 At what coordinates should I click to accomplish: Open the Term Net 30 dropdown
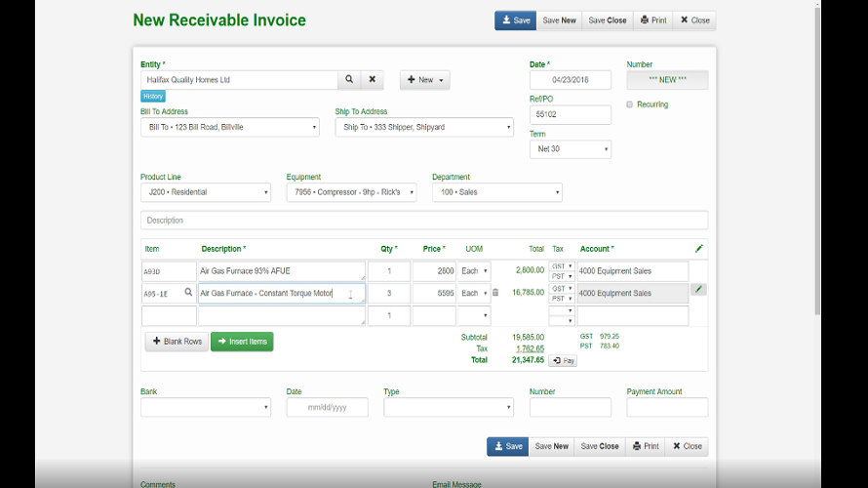click(x=570, y=149)
